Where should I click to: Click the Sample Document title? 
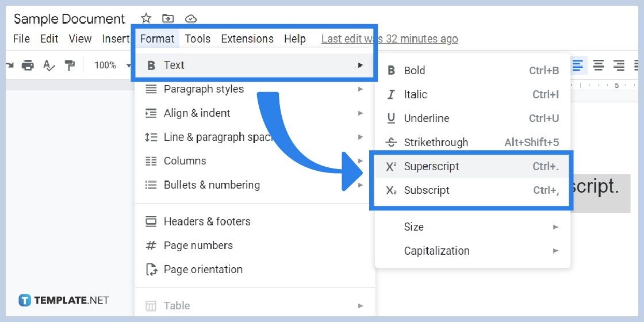coord(70,18)
